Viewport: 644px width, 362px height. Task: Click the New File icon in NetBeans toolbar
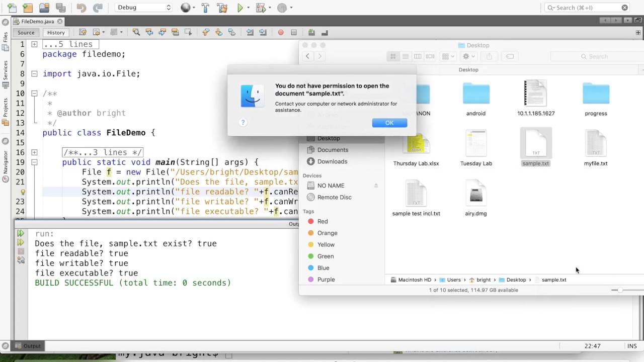12,8
